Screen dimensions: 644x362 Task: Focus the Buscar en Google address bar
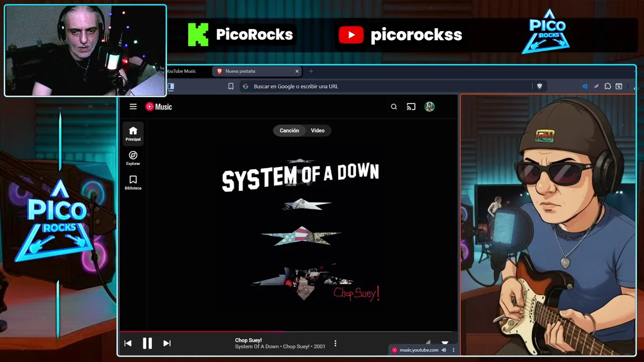tap(386, 86)
